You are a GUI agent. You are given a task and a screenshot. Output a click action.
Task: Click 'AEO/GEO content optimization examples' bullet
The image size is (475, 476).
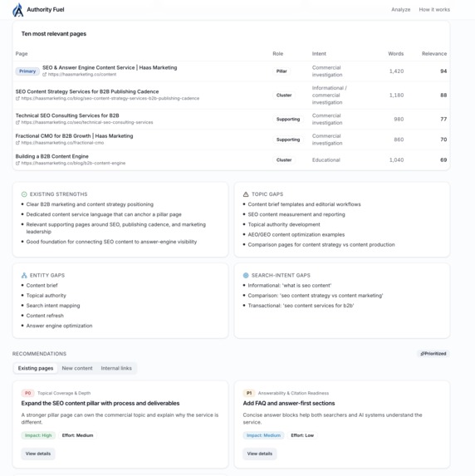[296, 234]
